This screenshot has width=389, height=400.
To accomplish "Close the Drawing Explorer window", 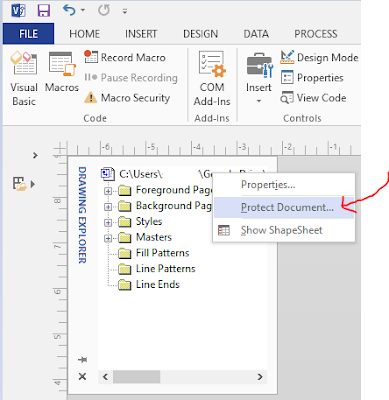I will [x=82, y=377].
